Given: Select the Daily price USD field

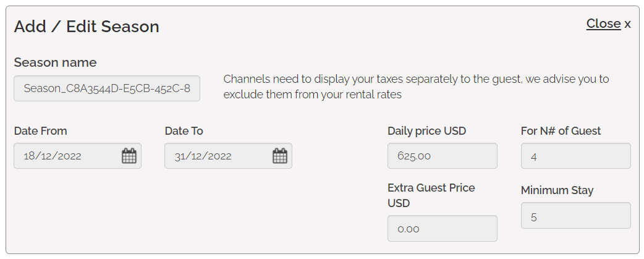Looking at the screenshot, I should pos(442,156).
